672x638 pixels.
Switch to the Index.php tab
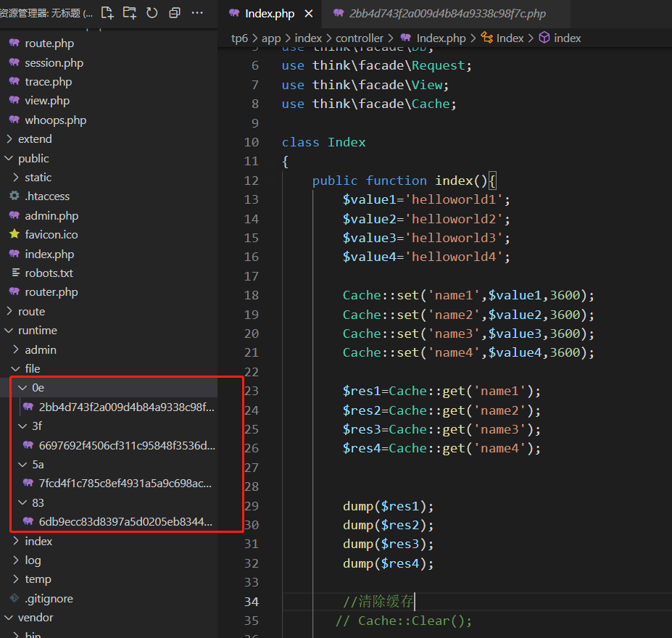[x=270, y=14]
